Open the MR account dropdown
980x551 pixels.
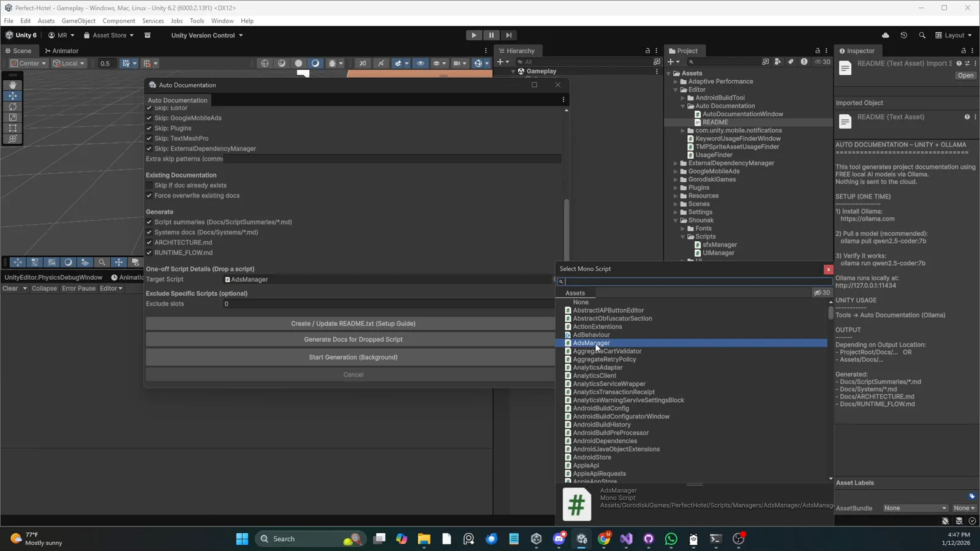pyautogui.click(x=61, y=36)
